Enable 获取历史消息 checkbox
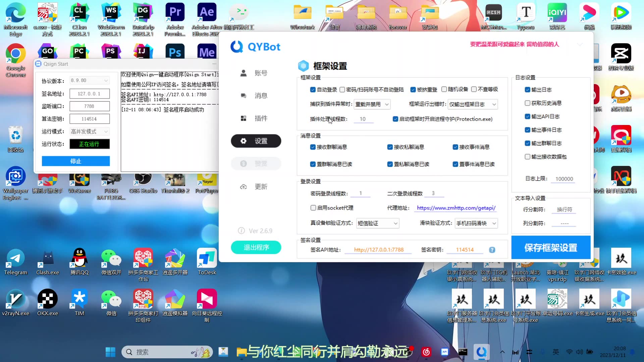The height and width of the screenshot is (362, 644). pos(527,103)
